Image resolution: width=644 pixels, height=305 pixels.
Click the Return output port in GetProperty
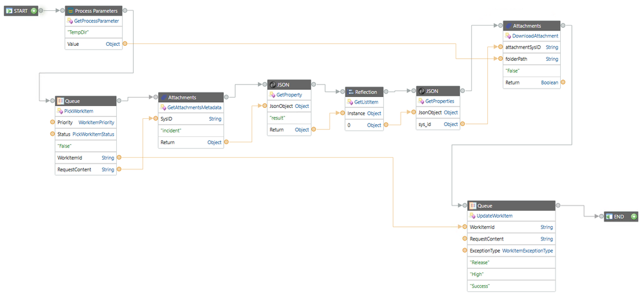(314, 130)
